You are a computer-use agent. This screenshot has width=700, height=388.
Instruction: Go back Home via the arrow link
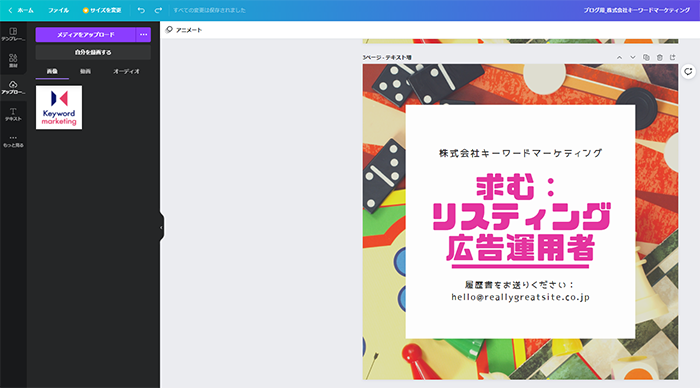pyautogui.click(x=21, y=10)
